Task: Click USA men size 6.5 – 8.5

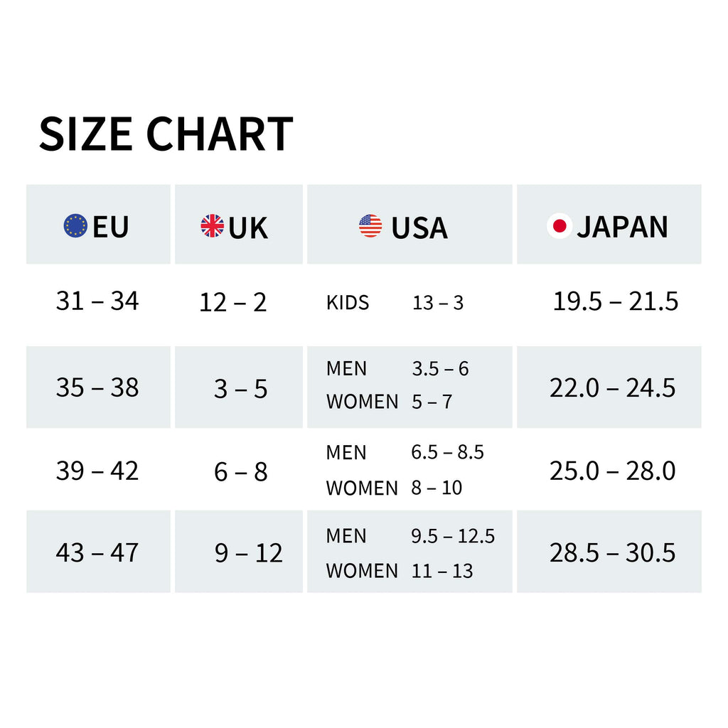Action: click(448, 451)
